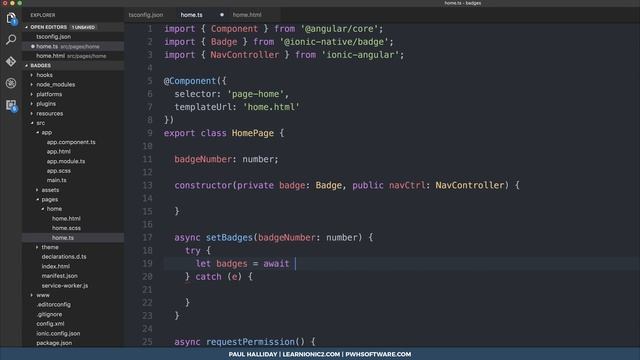
Task: Expand the hooks folder
Action: point(44,75)
